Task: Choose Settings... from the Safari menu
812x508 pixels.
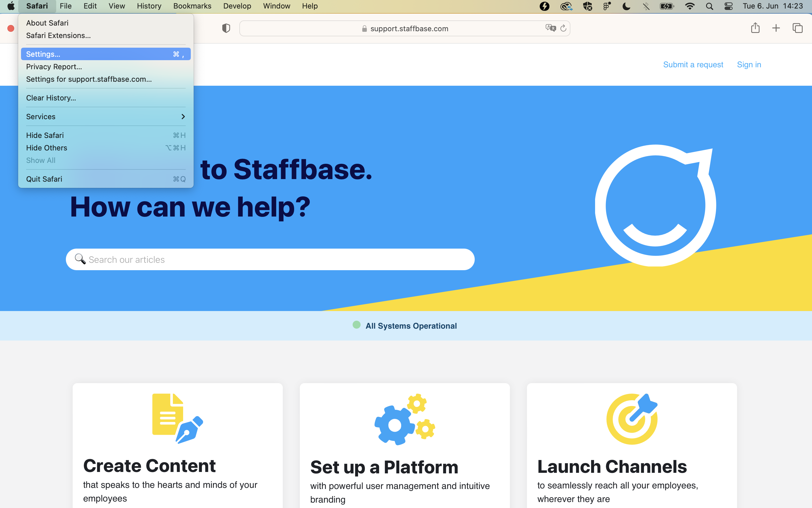Action: click(106, 54)
